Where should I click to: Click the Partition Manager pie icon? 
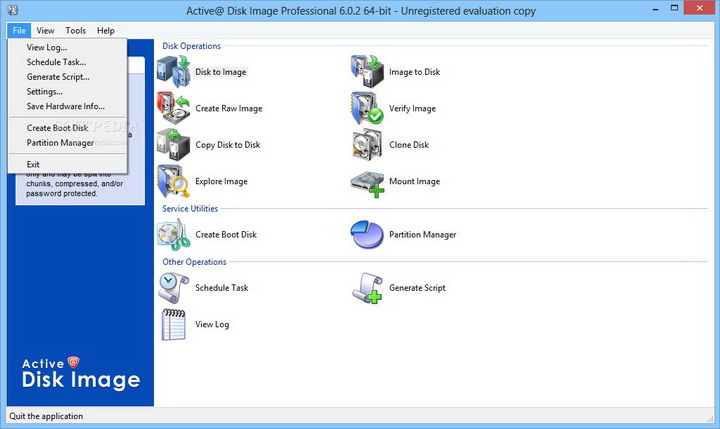(x=367, y=235)
